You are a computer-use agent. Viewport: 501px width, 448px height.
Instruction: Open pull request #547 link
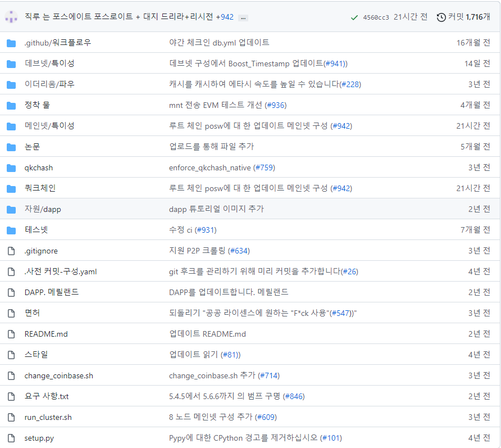pos(341,313)
